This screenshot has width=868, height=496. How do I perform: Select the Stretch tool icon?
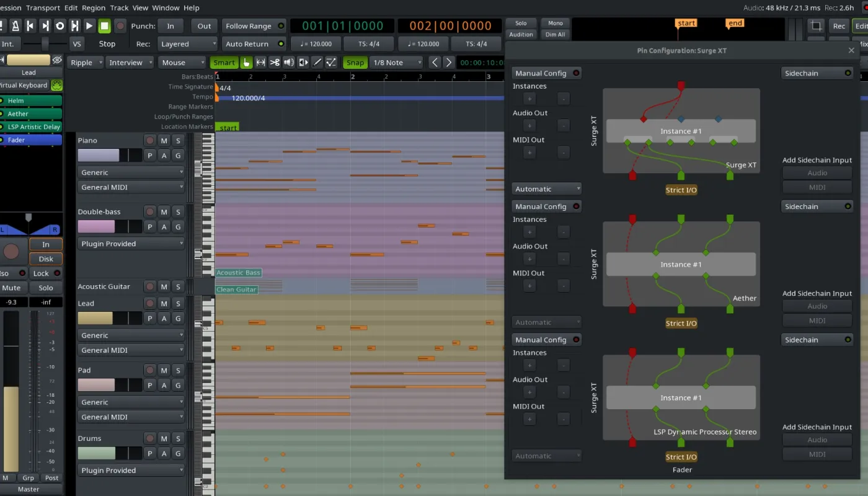point(303,63)
